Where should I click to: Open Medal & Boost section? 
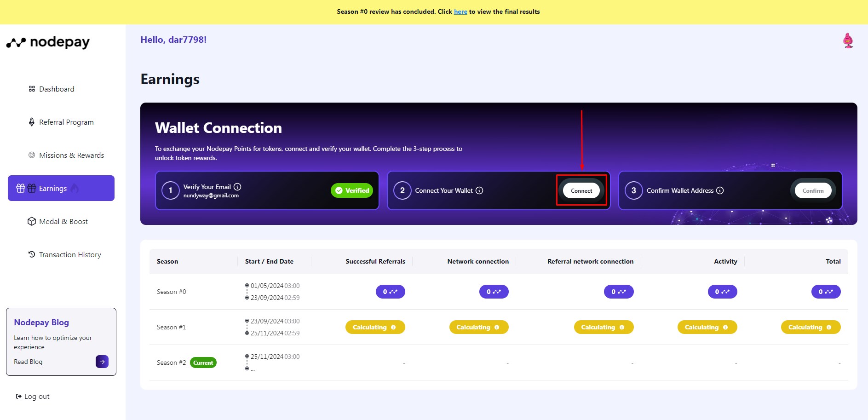coord(63,221)
